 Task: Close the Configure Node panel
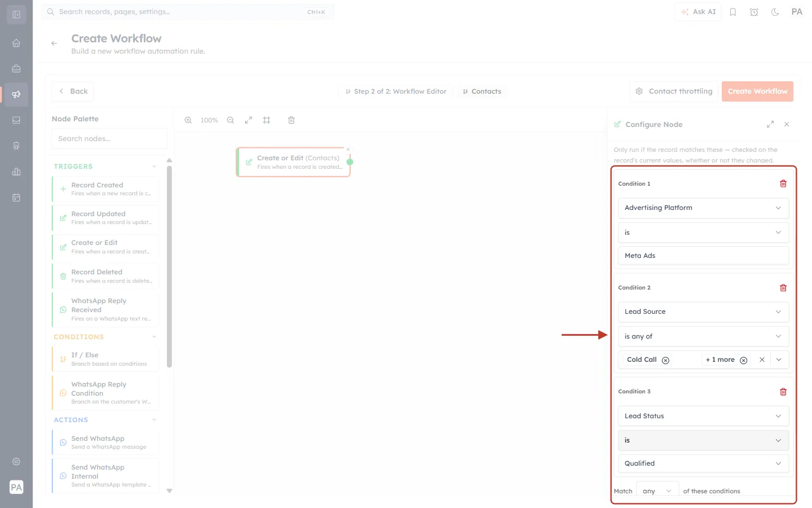pyautogui.click(x=787, y=124)
